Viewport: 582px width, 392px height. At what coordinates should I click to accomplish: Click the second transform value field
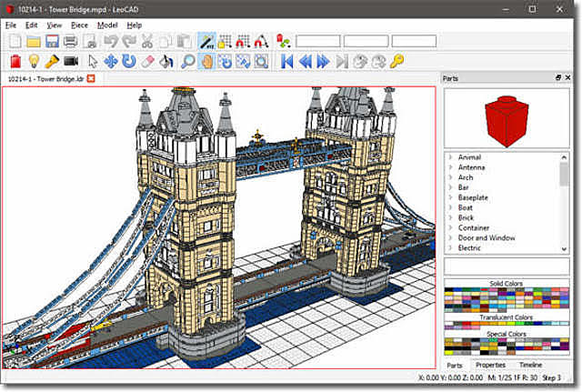click(x=366, y=41)
